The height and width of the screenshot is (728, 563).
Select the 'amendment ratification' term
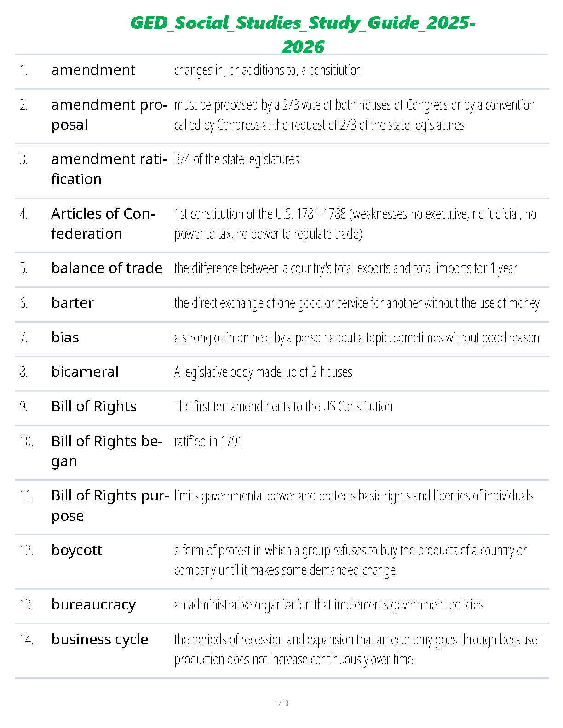[x=109, y=169]
